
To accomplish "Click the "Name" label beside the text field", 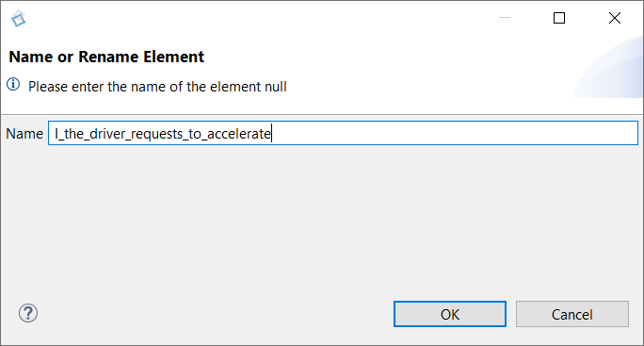I will click(24, 134).
